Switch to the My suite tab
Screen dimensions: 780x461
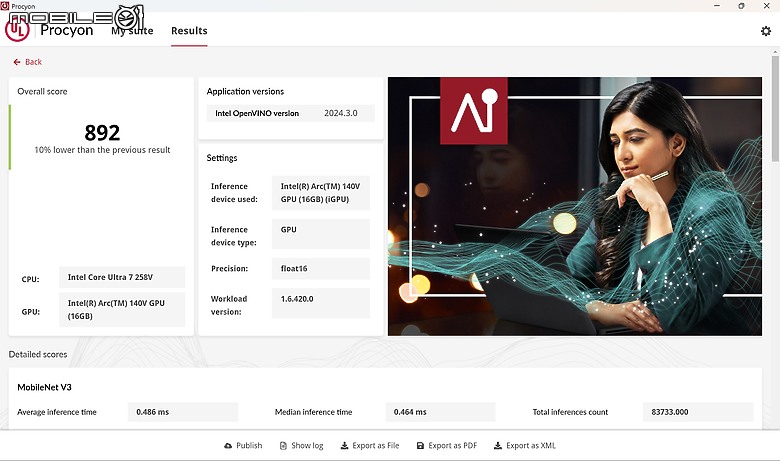click(x=132, y=31)
